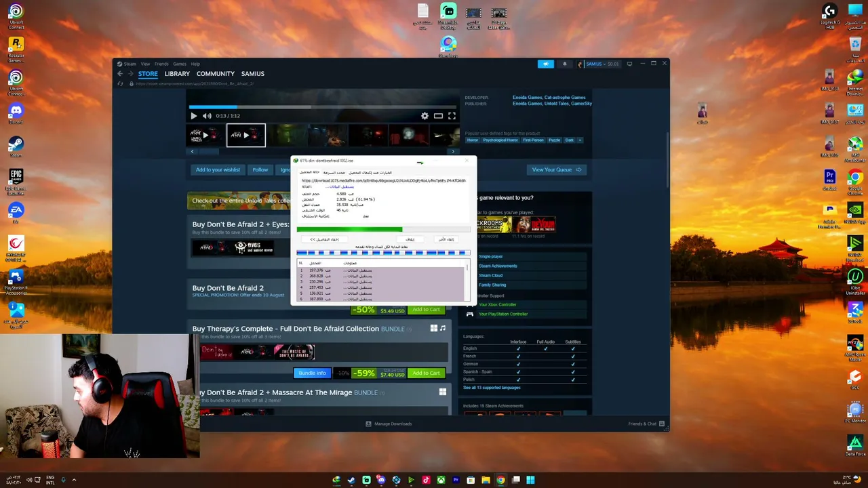Screen dimensions: 868x488
Task: Open the Psychological Horror tag
Action: tap(500, 140)
